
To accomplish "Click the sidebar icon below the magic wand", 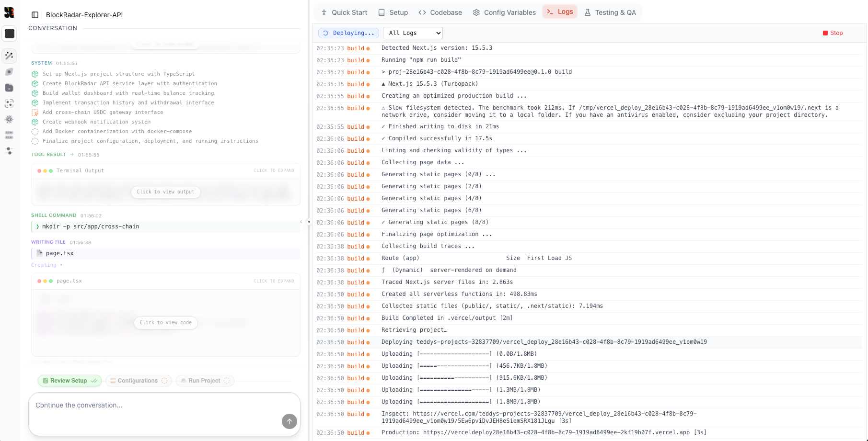I will pyautogui.click(x=9, y=72).
